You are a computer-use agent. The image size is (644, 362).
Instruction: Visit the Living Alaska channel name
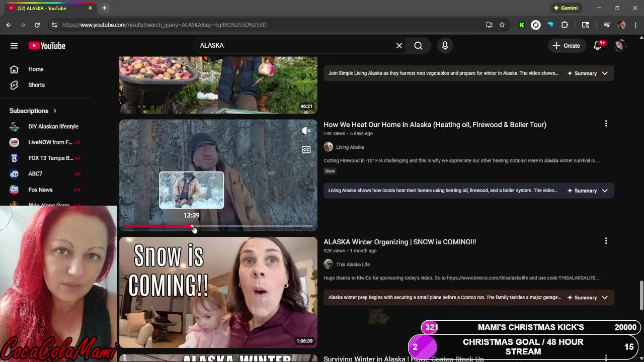pyautogui.click(x=350, y=147)
